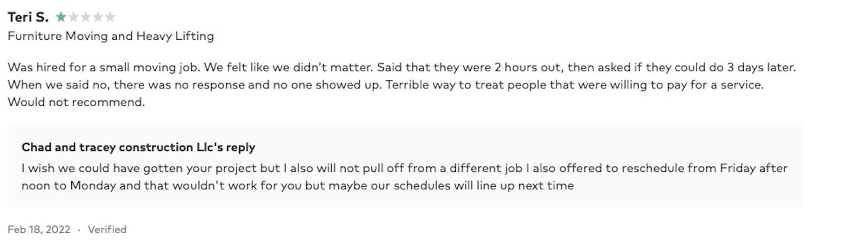The image size is (868, 251).
Task: Select Furniture Moving and Heavy Lifting label
Action: tap(111, 36)
